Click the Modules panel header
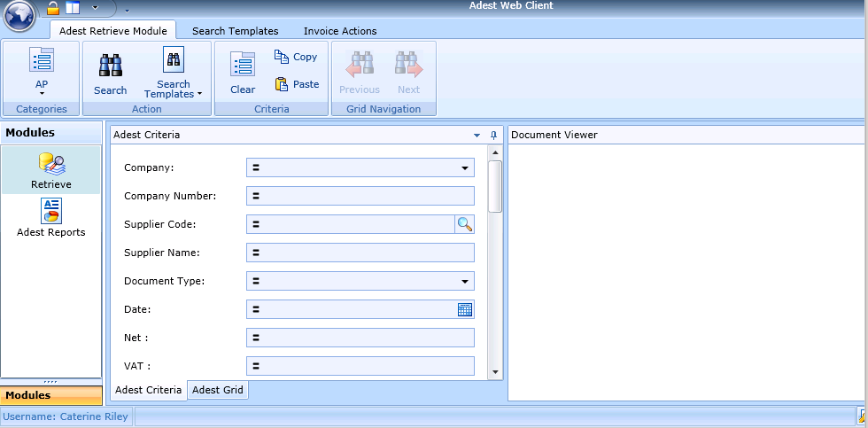The height and width of the screenshot is (428, 868). (x=51, y=132)
